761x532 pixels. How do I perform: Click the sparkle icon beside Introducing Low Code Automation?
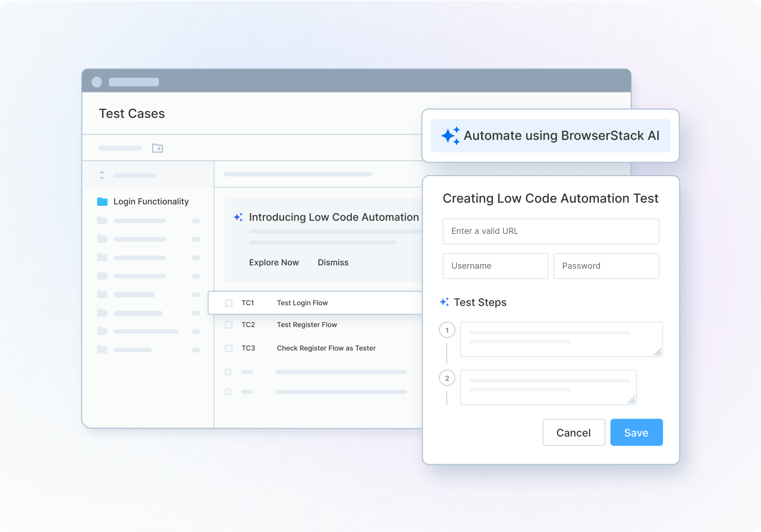[238, 217]
